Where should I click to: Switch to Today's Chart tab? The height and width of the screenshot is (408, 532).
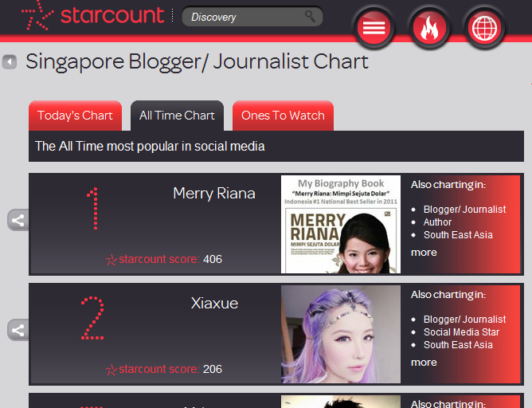(x=75, y=116)
